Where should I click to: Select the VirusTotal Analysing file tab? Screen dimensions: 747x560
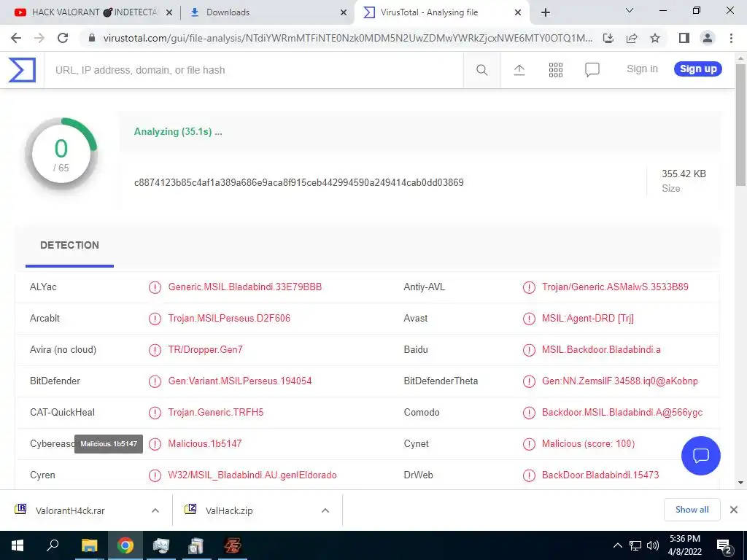coord(441,12)
